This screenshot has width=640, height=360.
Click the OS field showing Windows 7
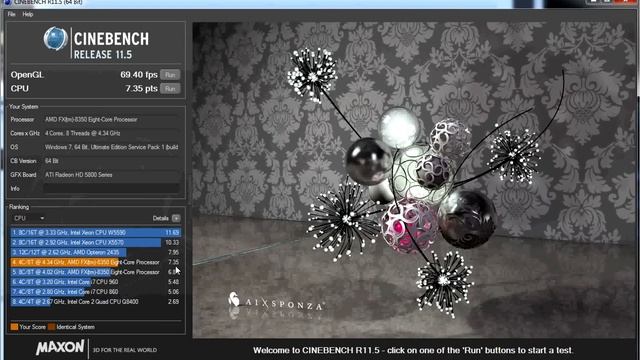111,147
